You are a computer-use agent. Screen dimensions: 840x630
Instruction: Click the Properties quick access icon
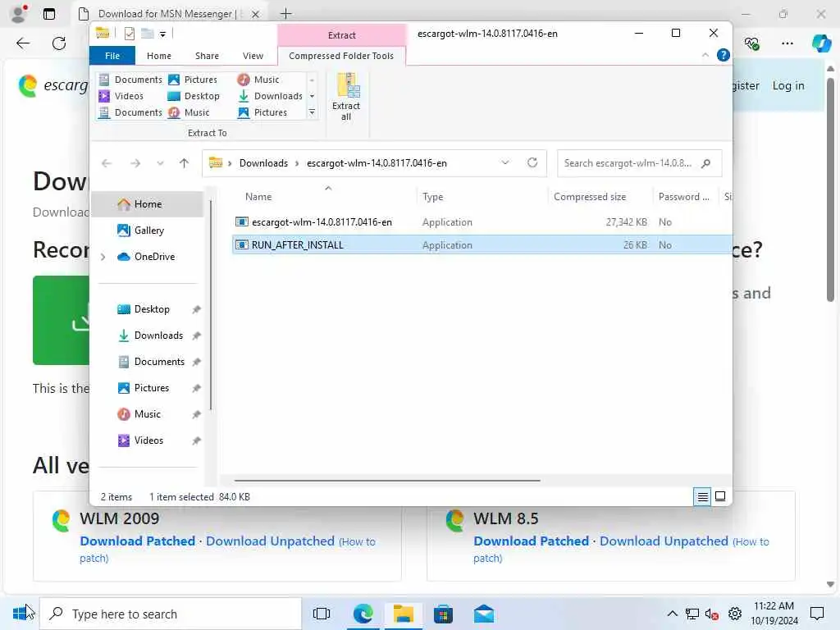[x=129, y=34]
